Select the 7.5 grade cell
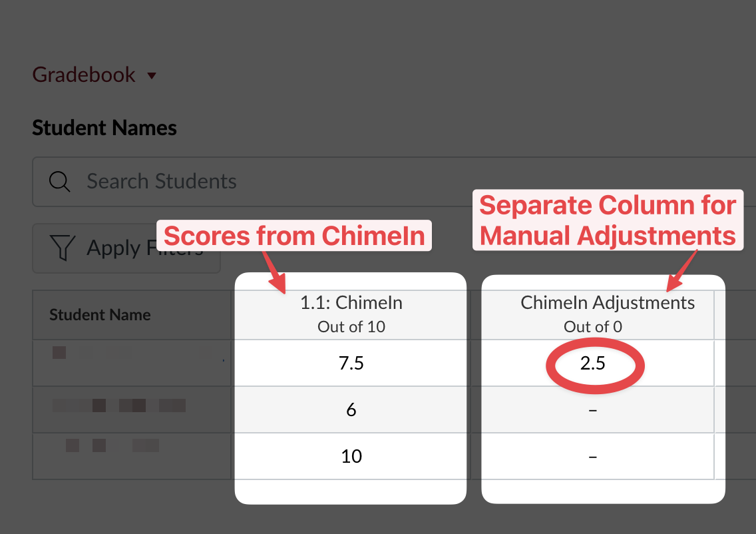 coord(351,363)
